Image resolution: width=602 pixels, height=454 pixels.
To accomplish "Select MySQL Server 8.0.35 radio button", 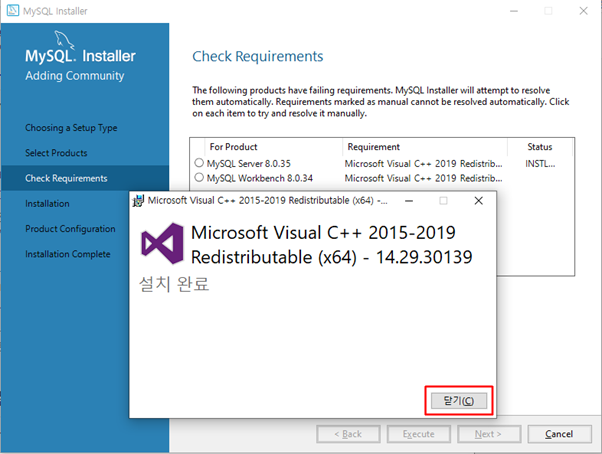I will (199, 163).
